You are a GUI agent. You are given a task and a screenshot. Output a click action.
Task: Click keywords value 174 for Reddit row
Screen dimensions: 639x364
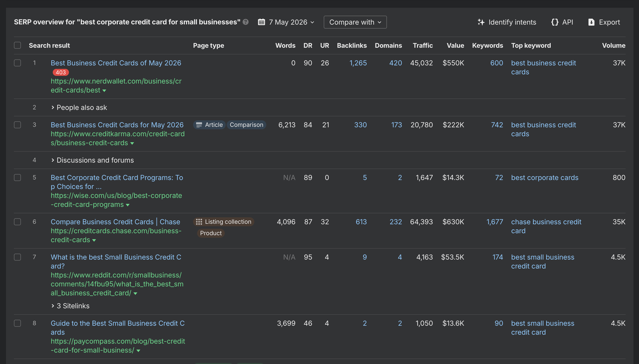pos(498,257)
